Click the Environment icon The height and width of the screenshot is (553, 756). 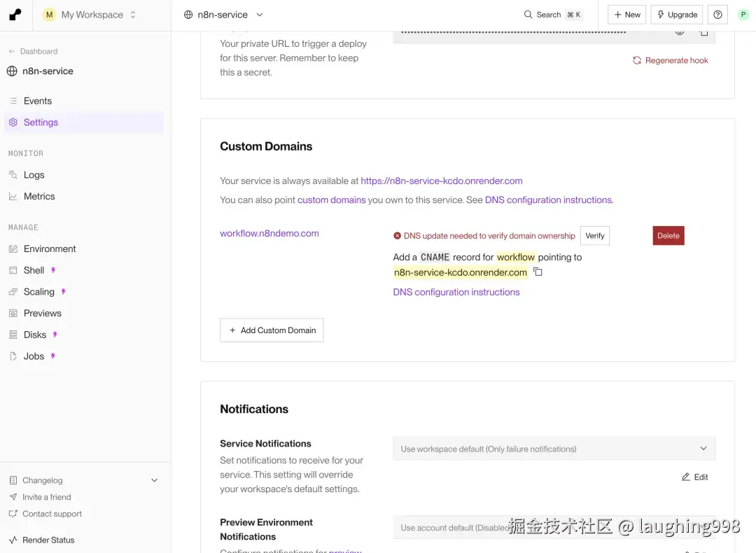click(x=13, y=248)
